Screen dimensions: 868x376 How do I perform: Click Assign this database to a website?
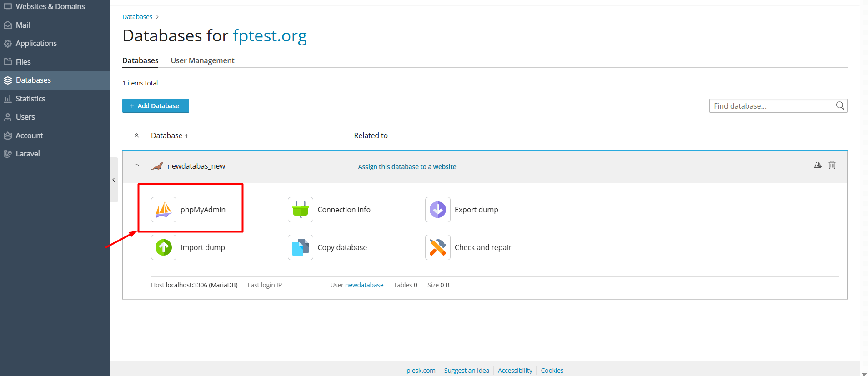coord(407,167)
